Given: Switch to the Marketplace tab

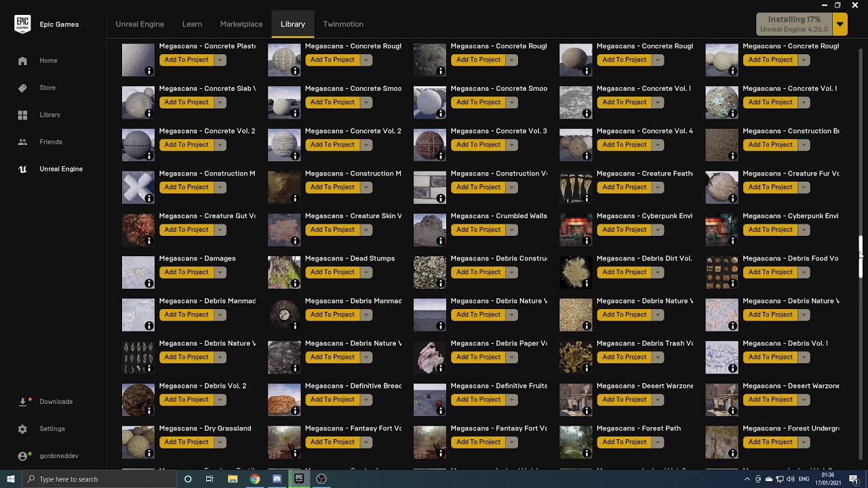Looking at the screenshot, I should (x=241, y=24).
